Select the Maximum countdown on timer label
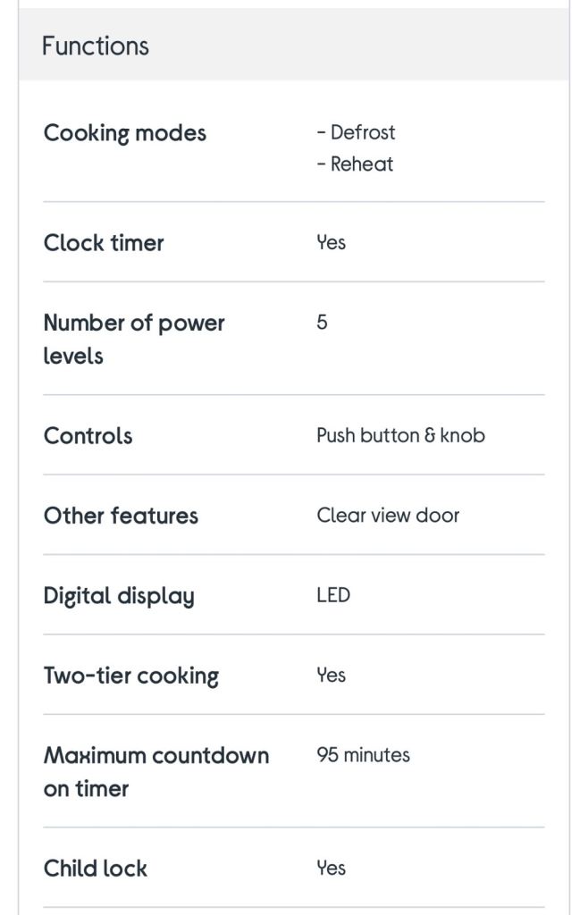Viewport: 588px width, 915px height. tap(156, 772)
